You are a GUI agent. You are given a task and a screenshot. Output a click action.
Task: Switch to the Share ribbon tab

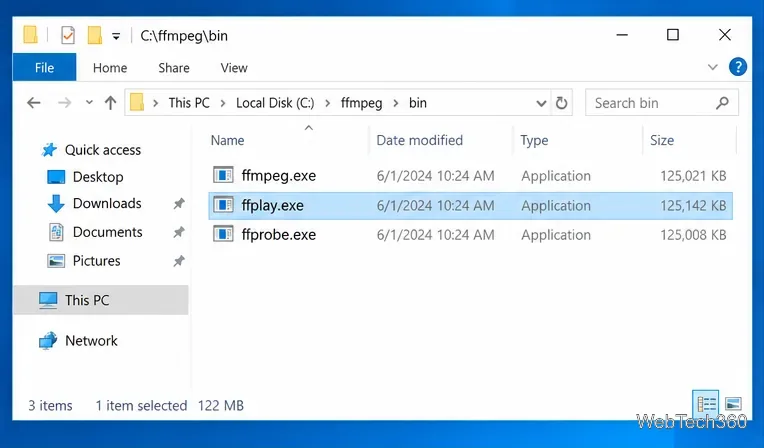[174, 68]
